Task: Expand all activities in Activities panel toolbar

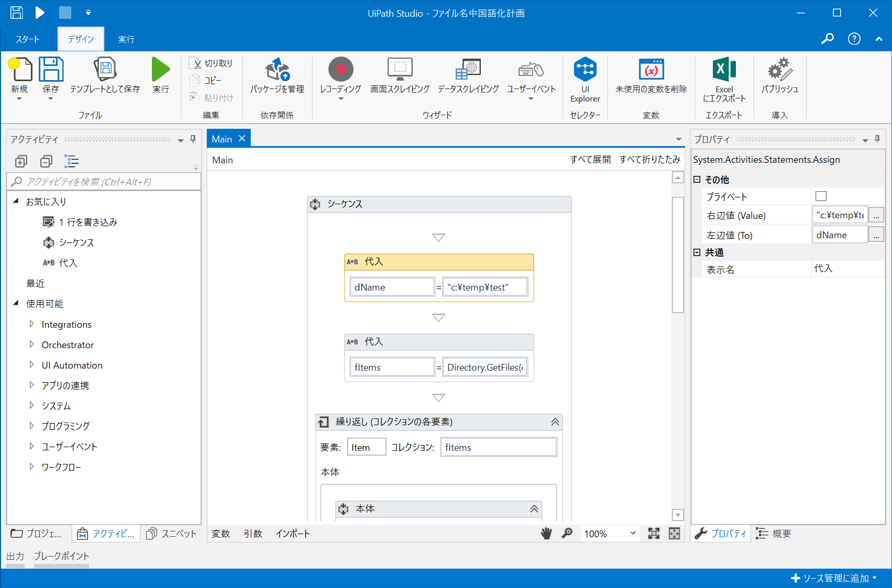Action: [x=21, y=161]
